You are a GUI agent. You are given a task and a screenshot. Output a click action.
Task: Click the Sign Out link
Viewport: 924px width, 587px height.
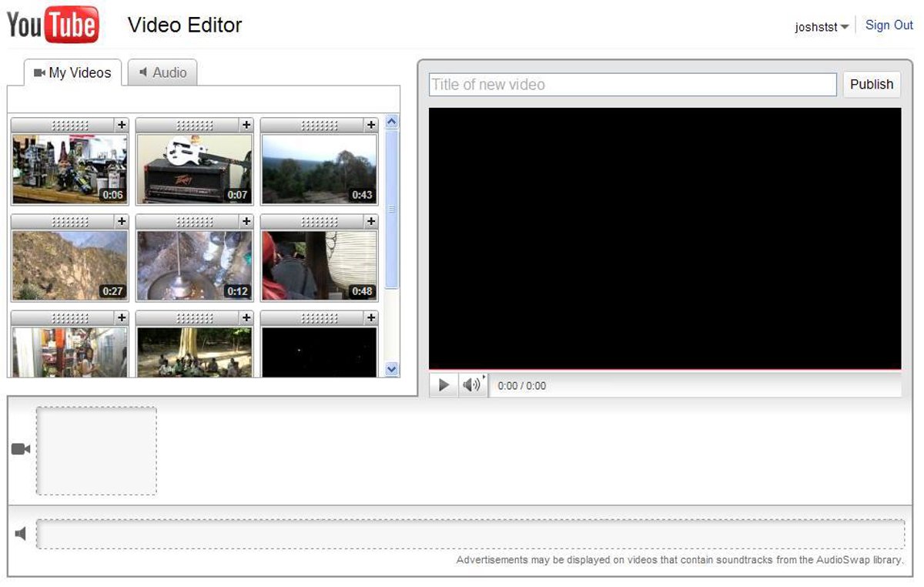(x=889, y=25)
